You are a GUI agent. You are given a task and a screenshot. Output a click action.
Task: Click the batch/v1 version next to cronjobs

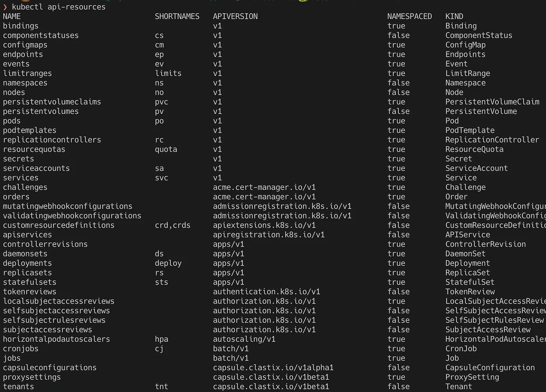[230, 348]
